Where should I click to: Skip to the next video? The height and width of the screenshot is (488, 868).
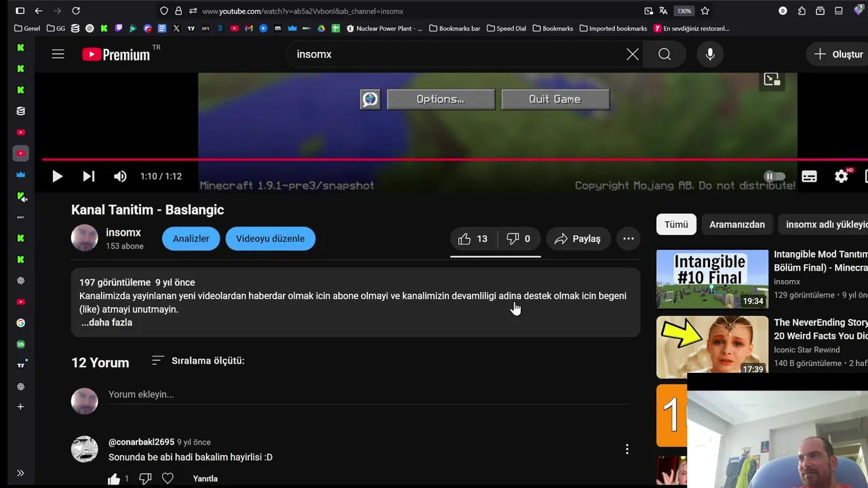pyautogui.click(x=89, y=176)
